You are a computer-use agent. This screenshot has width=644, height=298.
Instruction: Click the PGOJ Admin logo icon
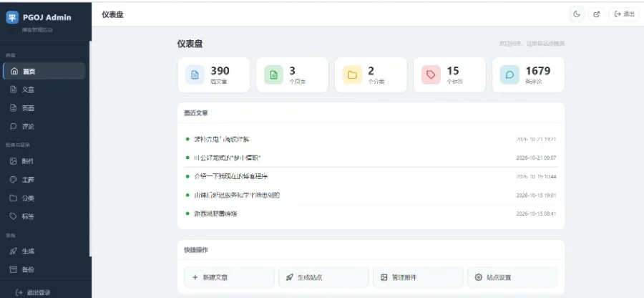coord(12,17)
